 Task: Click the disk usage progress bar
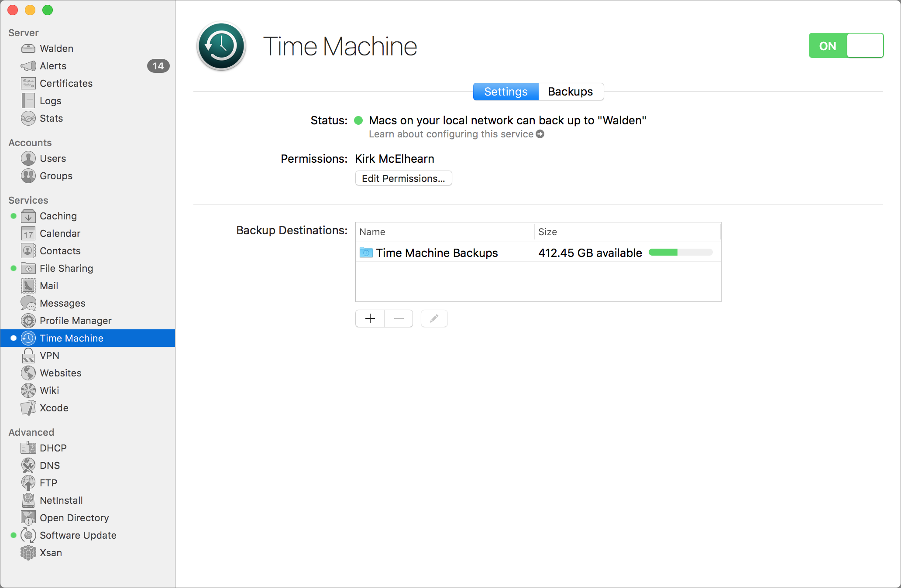tap(681, 252)
